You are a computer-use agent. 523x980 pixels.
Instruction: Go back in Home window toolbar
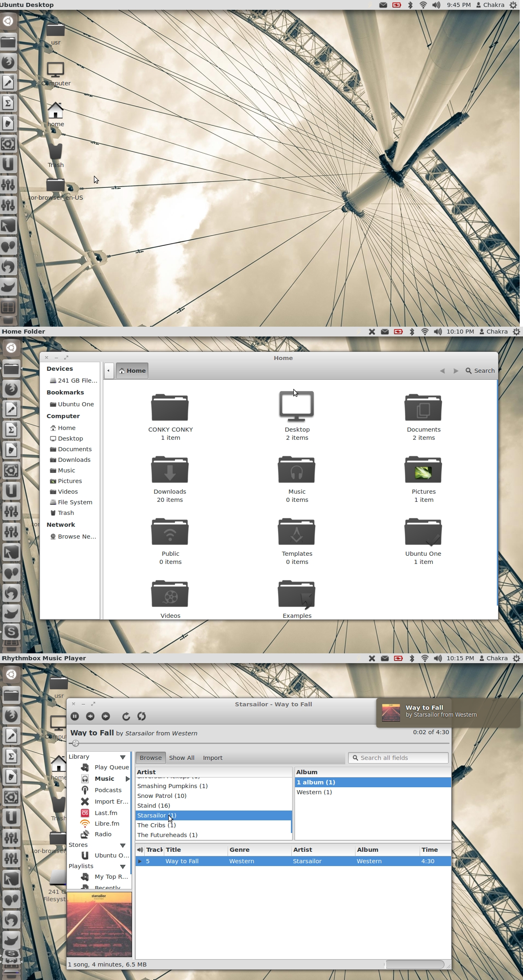[442, 371]
